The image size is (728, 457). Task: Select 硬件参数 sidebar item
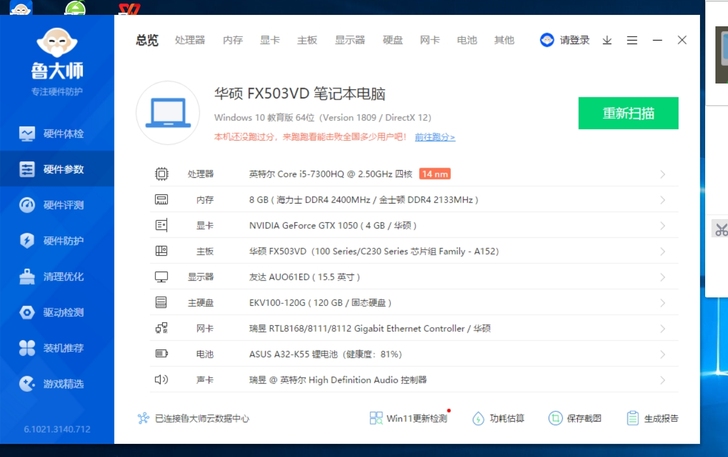coord(57,169)
